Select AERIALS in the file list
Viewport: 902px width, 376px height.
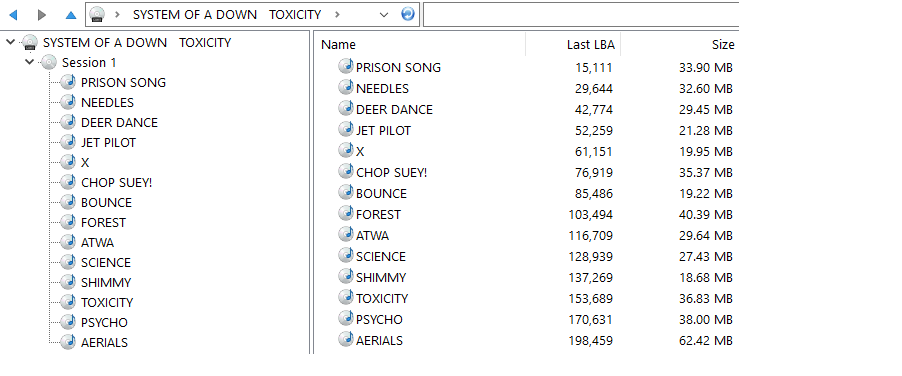click(379, 340)
